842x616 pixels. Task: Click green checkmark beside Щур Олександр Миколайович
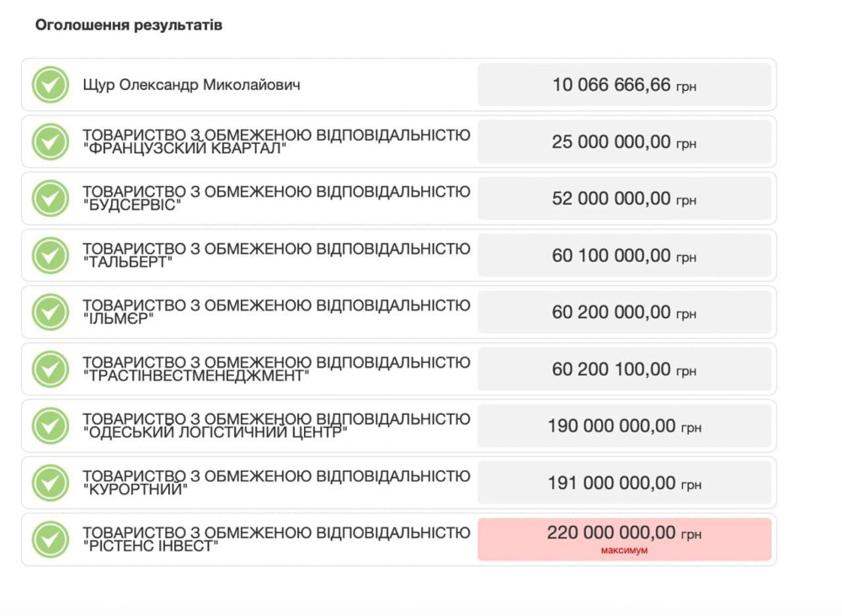[50, 85]
